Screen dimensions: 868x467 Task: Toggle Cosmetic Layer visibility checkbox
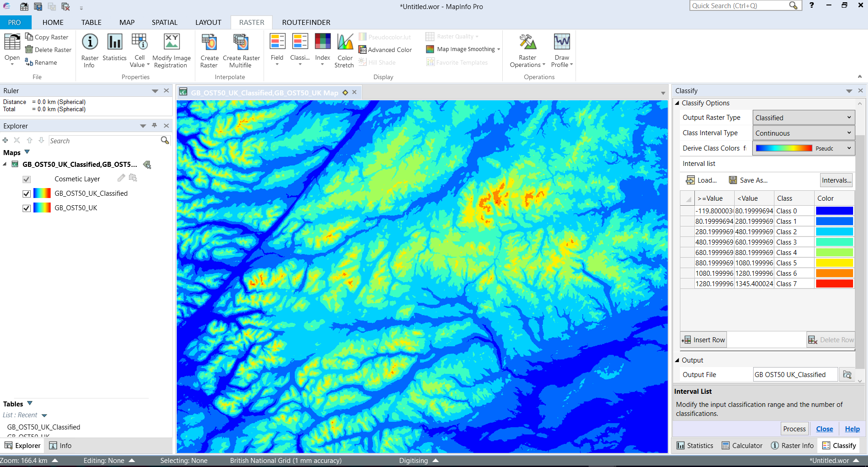[x=27, y=179]
